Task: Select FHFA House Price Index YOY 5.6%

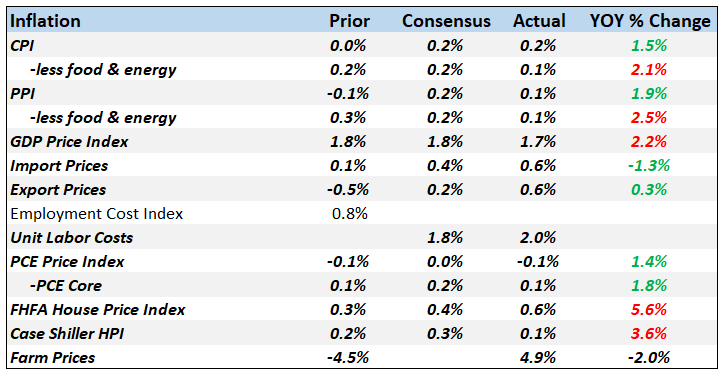Action: click(649, 309)
